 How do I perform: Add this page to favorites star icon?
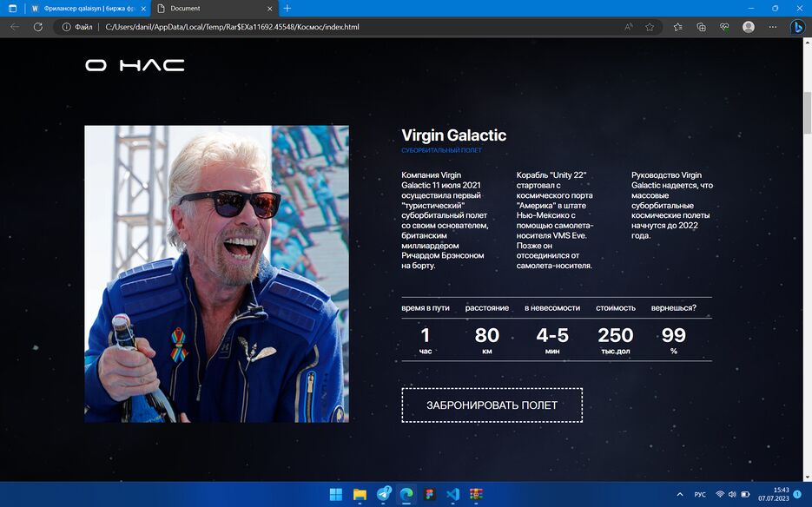(650, 27)
